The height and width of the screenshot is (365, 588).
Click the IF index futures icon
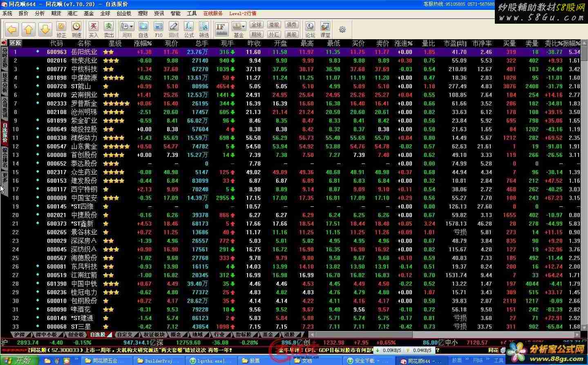221,29
